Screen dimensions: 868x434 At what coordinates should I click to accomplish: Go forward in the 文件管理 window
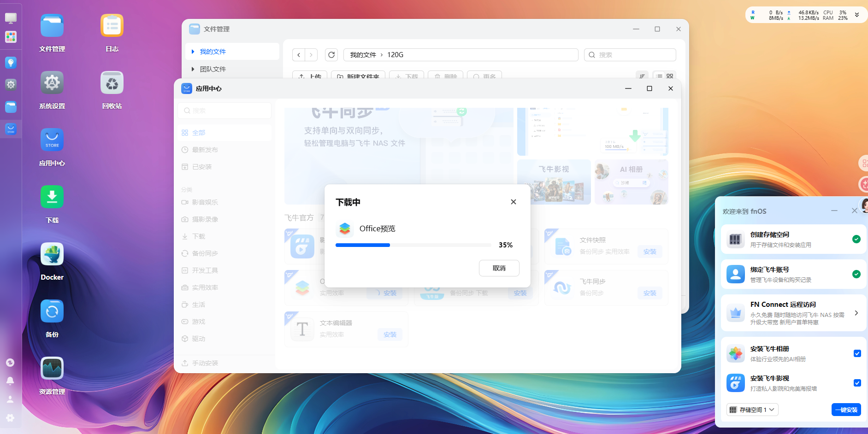tap(311, 55)
